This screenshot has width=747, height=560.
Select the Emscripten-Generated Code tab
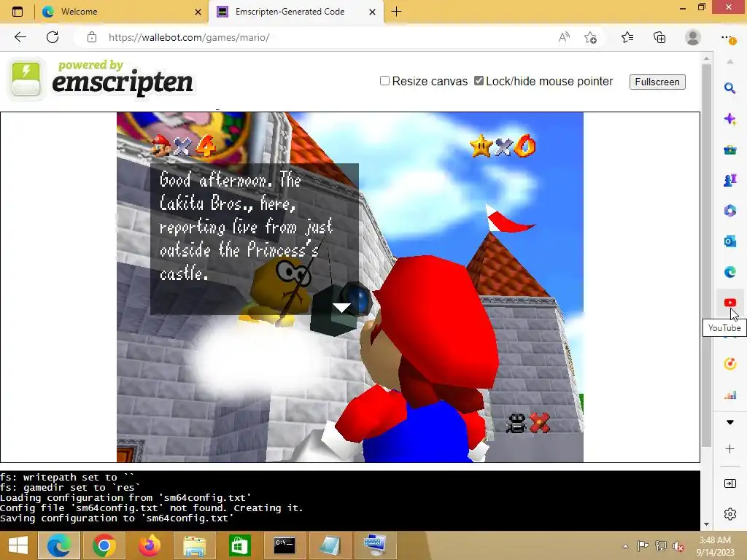pos(295,12)
